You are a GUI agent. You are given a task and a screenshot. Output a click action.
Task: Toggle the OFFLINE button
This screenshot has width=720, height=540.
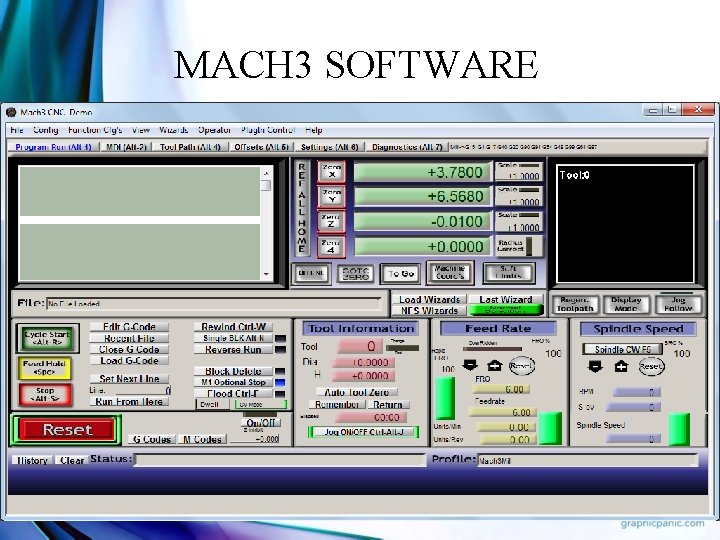(x=311, y=273)
